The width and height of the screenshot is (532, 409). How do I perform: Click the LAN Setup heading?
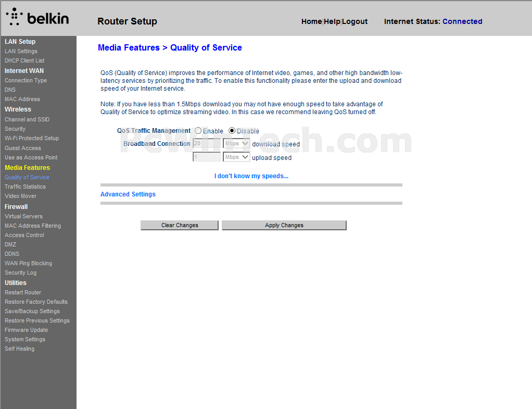(20, 42)
